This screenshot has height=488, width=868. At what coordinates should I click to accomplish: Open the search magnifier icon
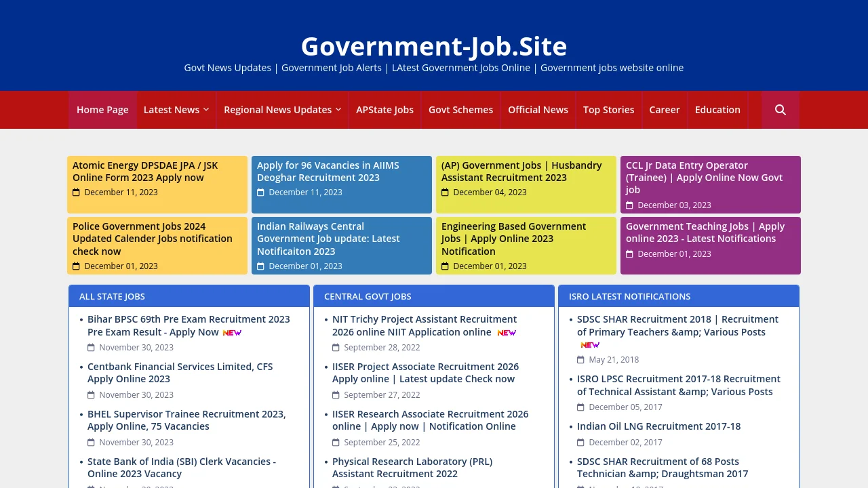point(780,110)
